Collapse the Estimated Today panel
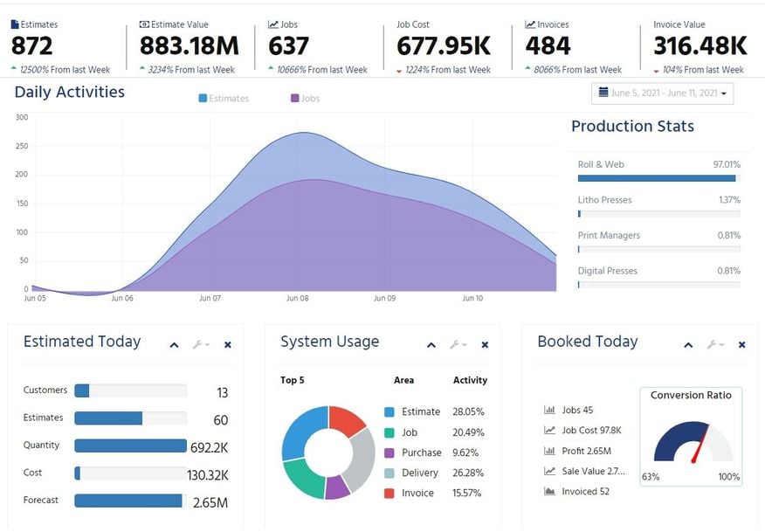This screenshot has width=765, height=532. tap(174, 345)
